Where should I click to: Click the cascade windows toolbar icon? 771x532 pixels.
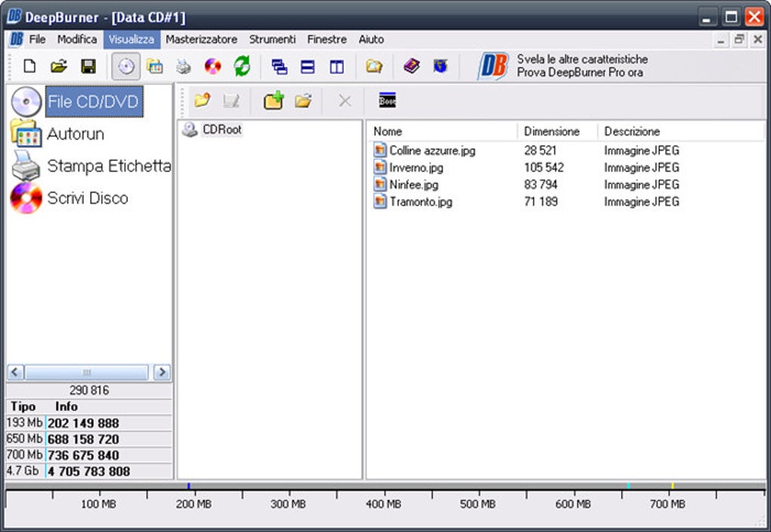coord(279,66)
